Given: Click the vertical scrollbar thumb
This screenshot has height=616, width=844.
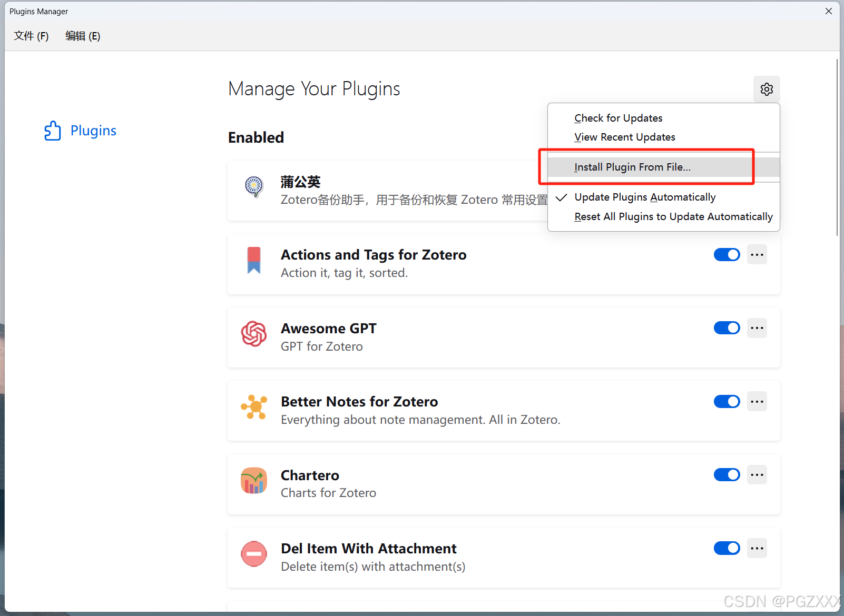Looking at the screenshot, I should 837,147.
